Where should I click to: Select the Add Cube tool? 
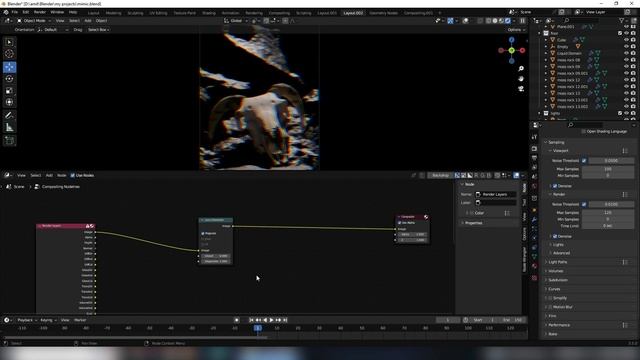coord(9,141)
